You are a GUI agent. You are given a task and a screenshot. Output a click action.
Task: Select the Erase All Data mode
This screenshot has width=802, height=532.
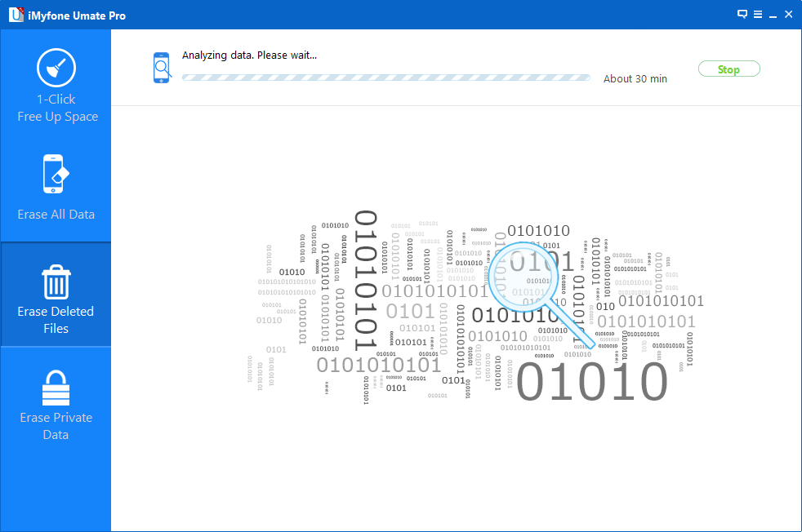[x=56, y=189]
